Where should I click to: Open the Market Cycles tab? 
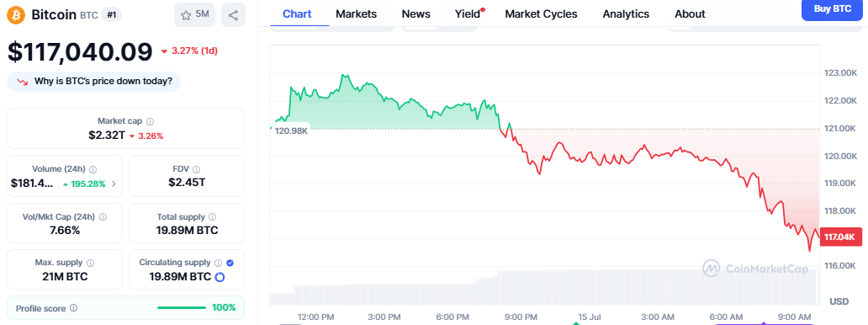click(x=541, y=13)
